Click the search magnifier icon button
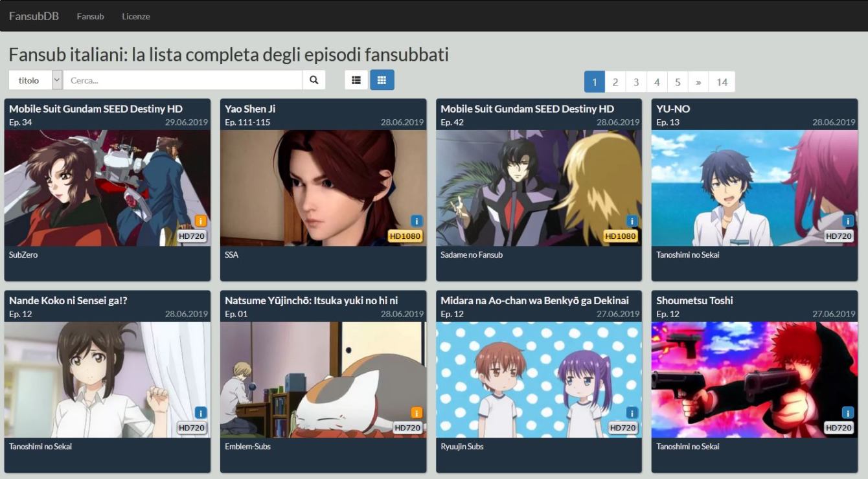The width and height of the screenshot is (868, 479). point(314,80)
